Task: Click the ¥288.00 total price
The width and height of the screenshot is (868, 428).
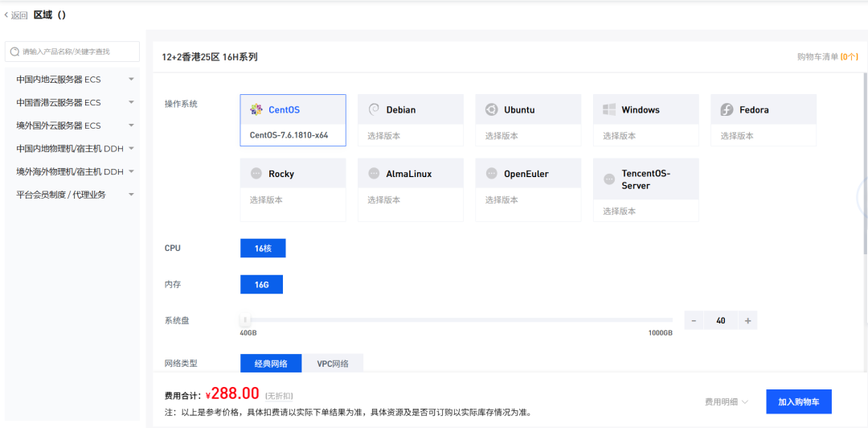Action: coord(232,393)
